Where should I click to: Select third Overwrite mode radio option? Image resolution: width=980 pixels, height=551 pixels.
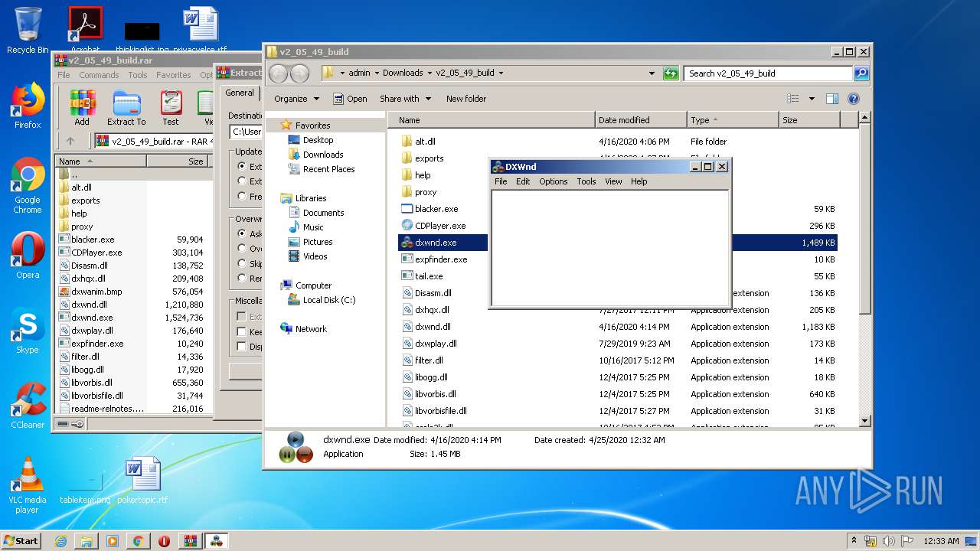pyautogui.click(x=242, y=263)
